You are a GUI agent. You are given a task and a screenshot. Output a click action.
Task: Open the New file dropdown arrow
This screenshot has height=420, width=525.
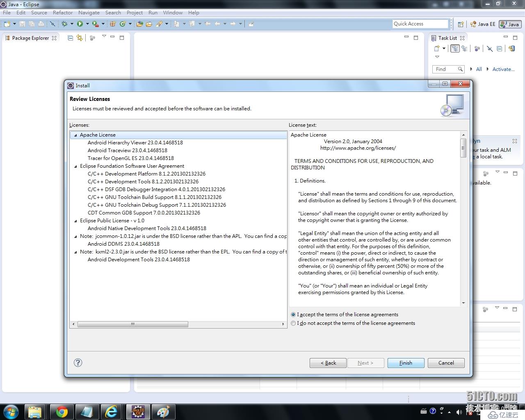click(x=14, y=24)
